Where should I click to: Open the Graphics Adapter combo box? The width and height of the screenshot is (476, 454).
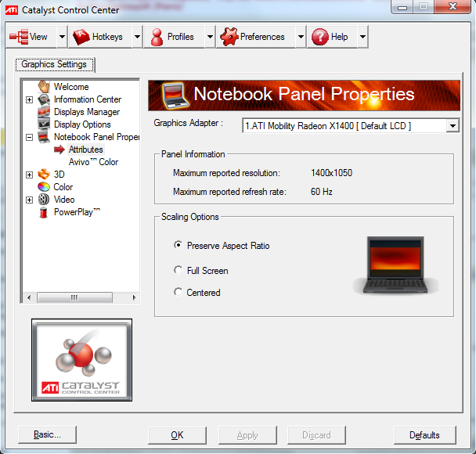click(x=351, y=126)
